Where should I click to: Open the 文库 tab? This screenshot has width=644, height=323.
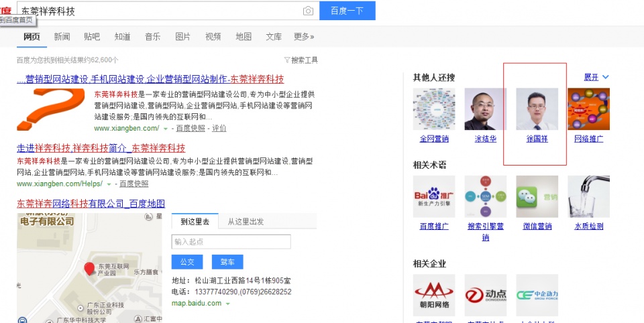pyautogui.click(x=274, y=37)
